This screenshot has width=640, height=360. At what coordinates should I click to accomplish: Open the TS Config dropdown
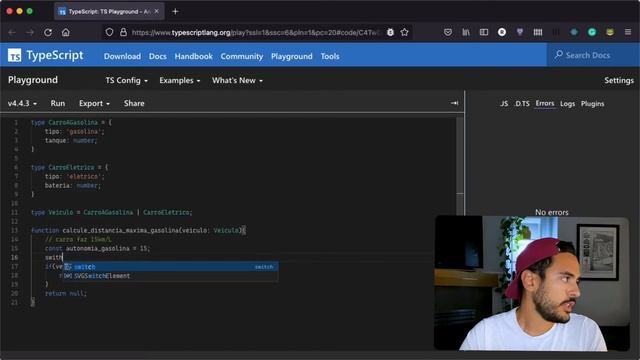point(127,80)
